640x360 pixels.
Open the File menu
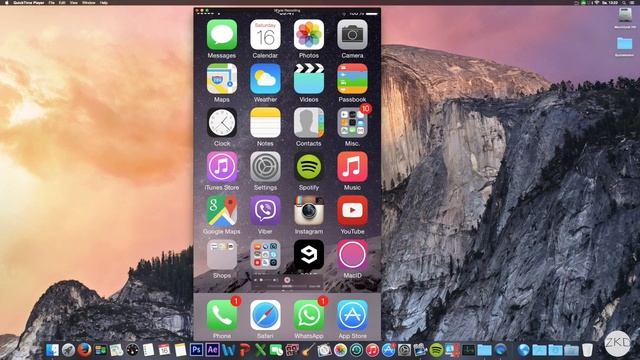[52, 2]
